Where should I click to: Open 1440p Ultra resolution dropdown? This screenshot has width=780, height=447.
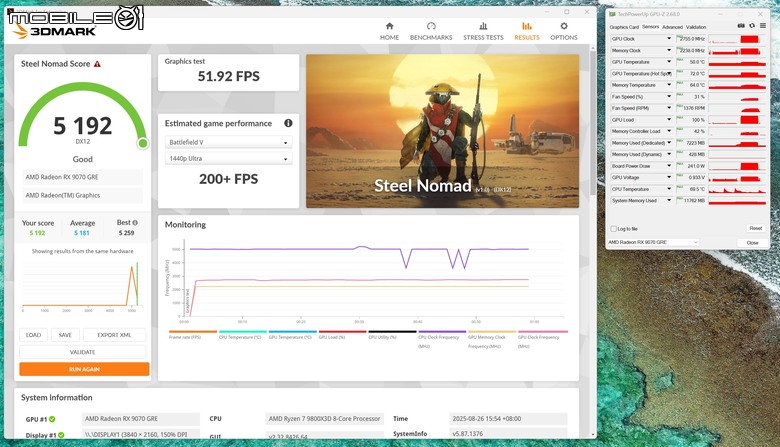tap(228, 159)
